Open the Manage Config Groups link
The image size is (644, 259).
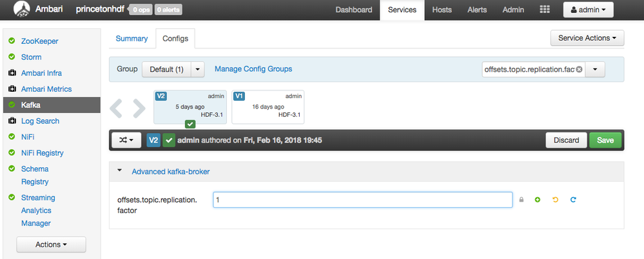pos(253,68)
